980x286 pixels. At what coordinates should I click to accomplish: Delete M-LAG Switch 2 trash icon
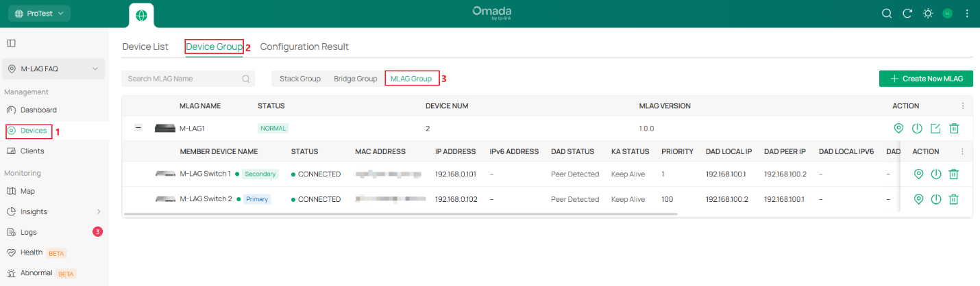(953, 199)
